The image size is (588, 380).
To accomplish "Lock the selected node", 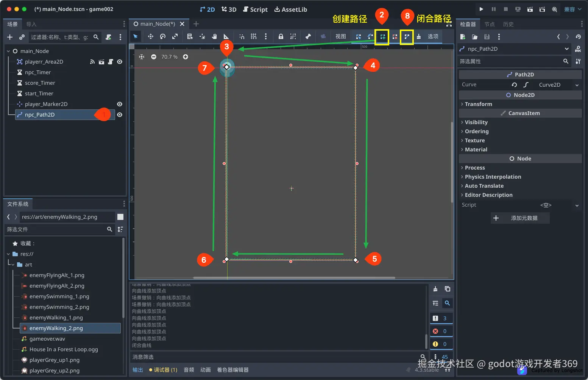I will 281,36.
